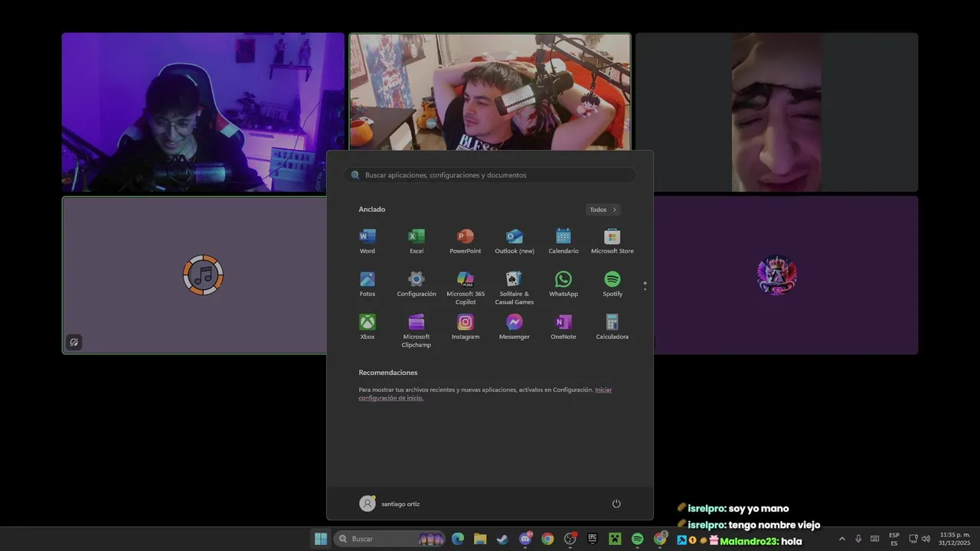Launch Microsoft 365 Copilot
Image resolution: width=980 pixels, height=551 pixels.
coord(465,288)
